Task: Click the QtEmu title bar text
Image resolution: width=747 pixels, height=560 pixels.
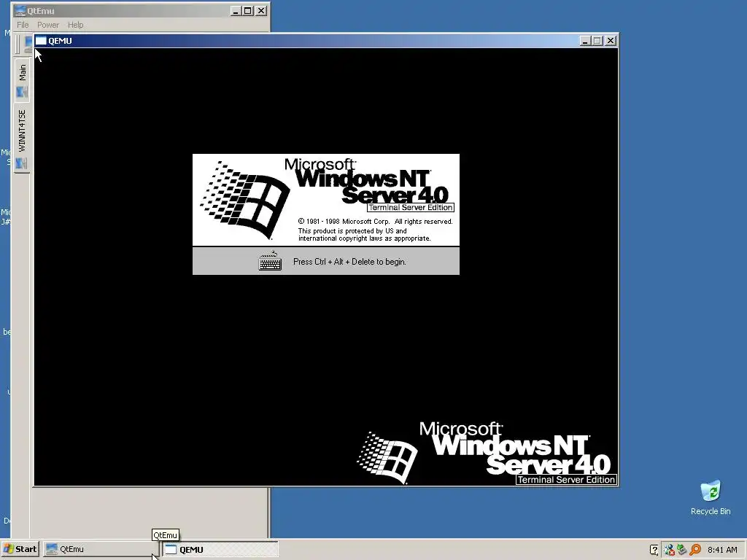Action: [x=41, y=10]
